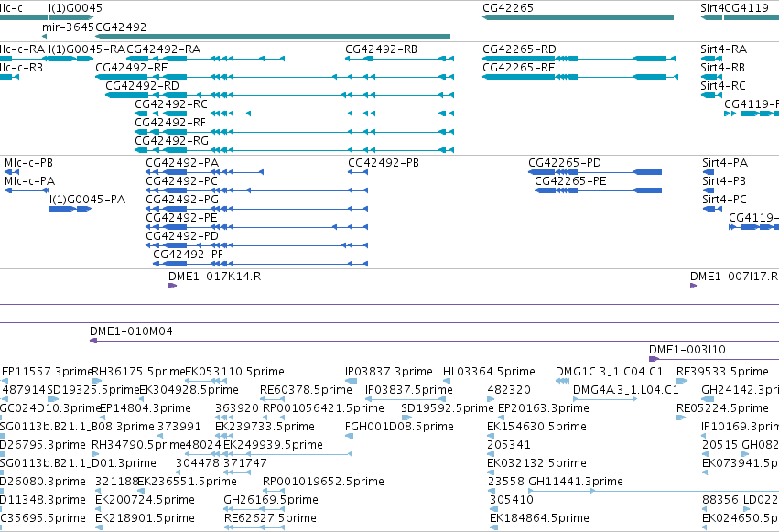Click transcript CG42492-RA
Viewport: 779px width, 532px height.
click(205, 59)
